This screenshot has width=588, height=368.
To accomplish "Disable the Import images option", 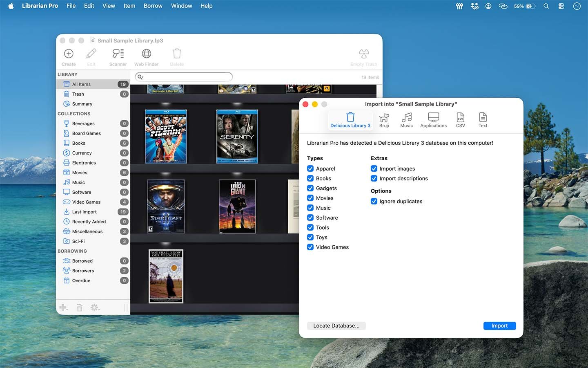I will (x=374, y=168).
